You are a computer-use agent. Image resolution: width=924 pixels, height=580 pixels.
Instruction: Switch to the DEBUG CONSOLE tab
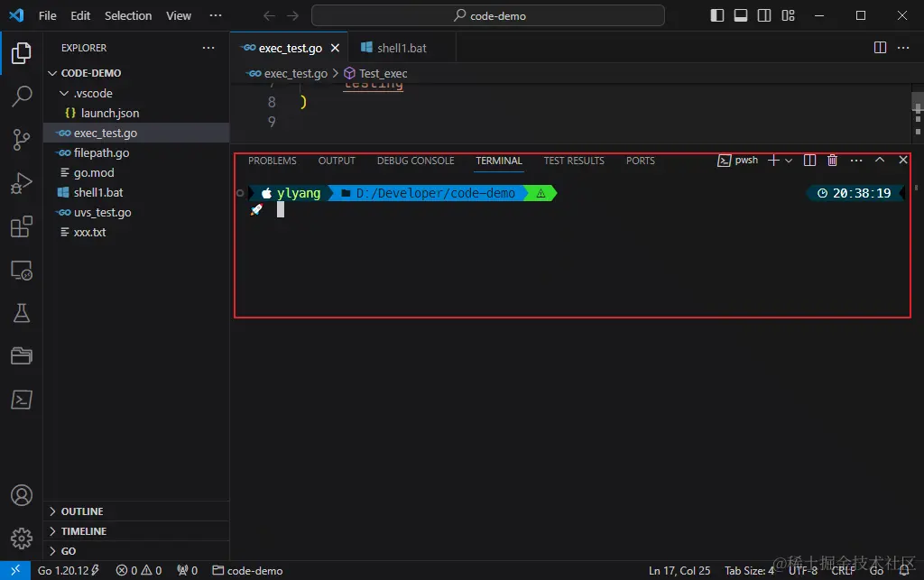click(415, 161)
